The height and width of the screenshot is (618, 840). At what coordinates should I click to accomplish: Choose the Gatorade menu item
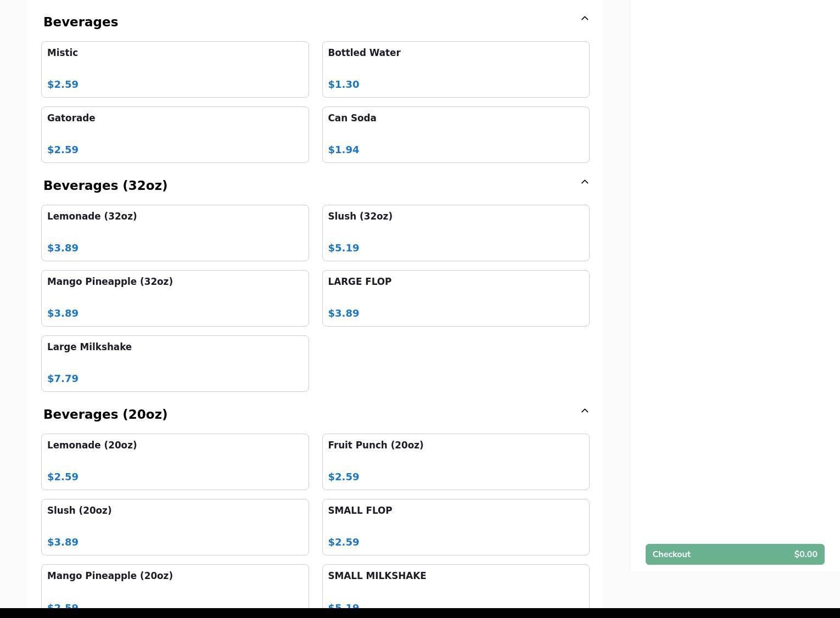175,134
